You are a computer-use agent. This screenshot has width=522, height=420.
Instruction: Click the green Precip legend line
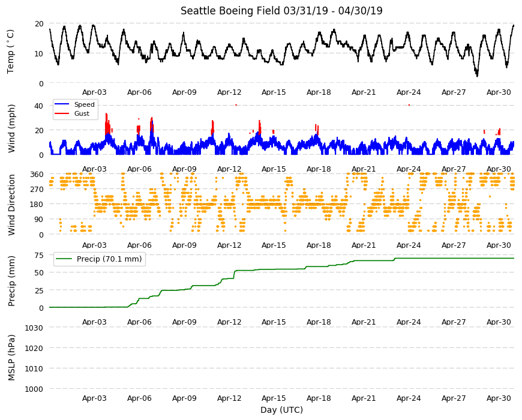(64, 259)
